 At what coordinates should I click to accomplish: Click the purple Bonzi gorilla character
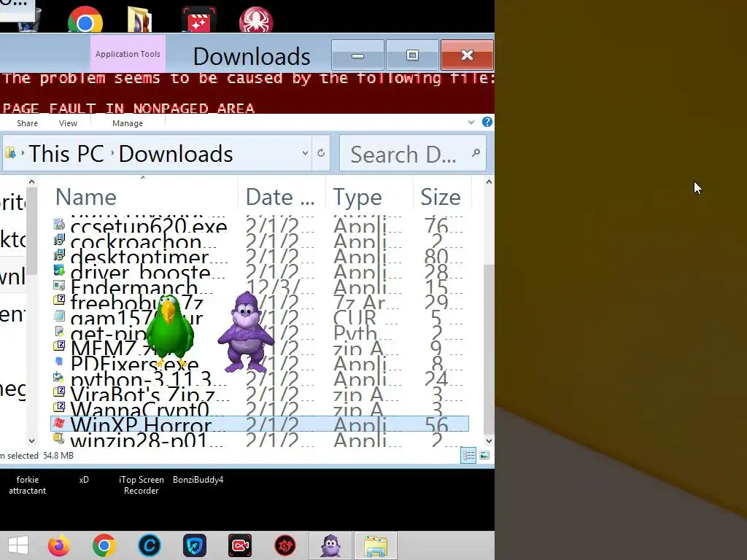pos(245,332)
